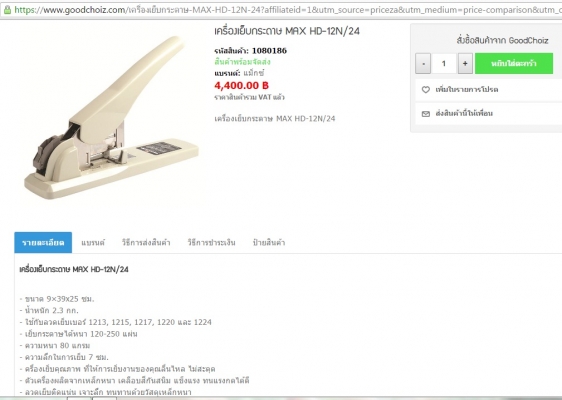562x400 pixels.
Task: Click the ส่งสินค้านี้ให้เพื่อน link
Action: tap(464, 114)
